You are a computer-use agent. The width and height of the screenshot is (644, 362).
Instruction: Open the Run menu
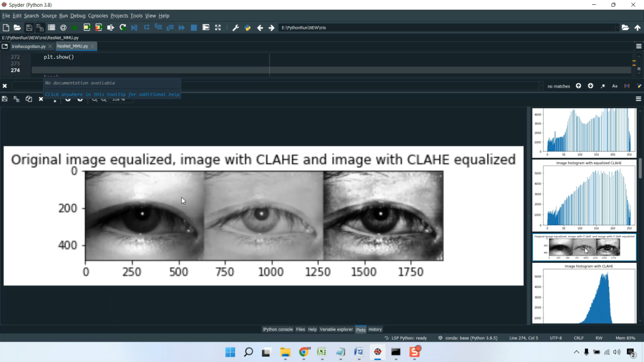pyautogui.click(x=63, y=16)
